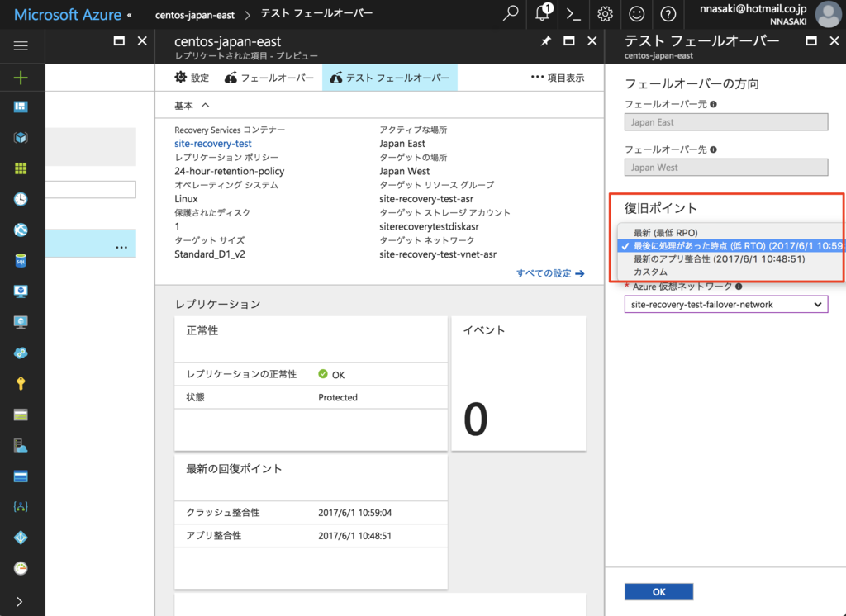Click the info icon beside フェールオーバー先
This screenshot has width=846, height=616.
tap(713, 149)
